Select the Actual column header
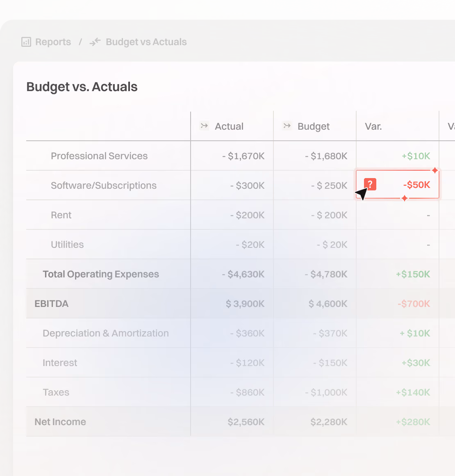The width and height of the screenshot is (455, 476). point(229,126)
